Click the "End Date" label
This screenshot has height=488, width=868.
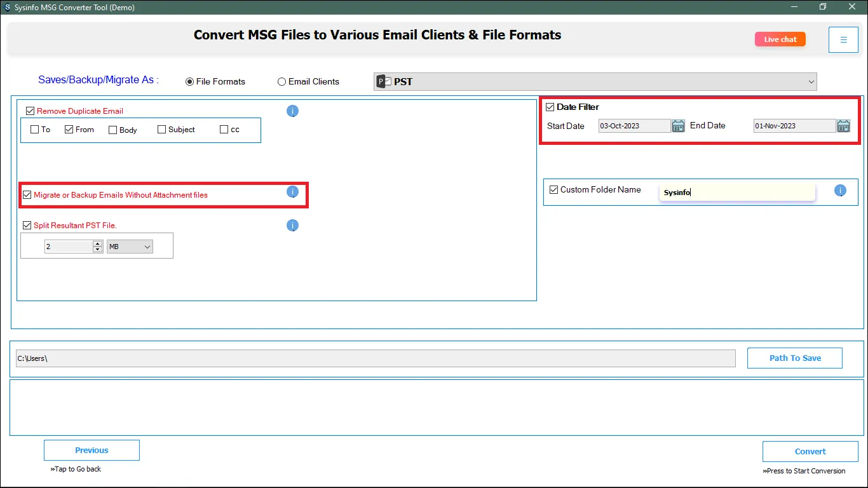[707, 125]
